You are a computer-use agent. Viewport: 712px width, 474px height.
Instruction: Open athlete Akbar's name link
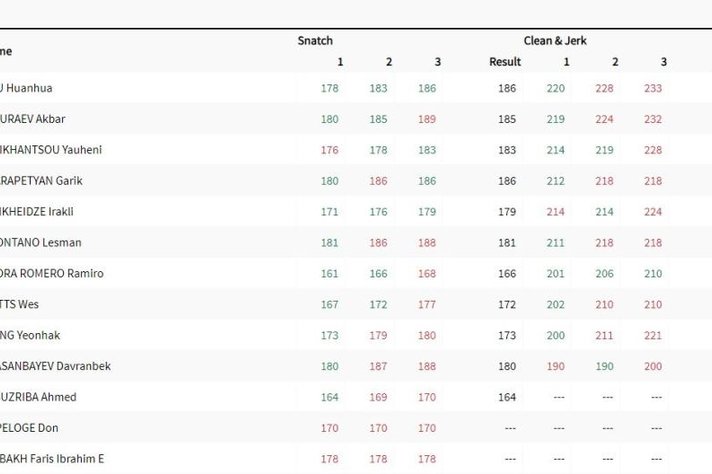[x=33, y=119]
